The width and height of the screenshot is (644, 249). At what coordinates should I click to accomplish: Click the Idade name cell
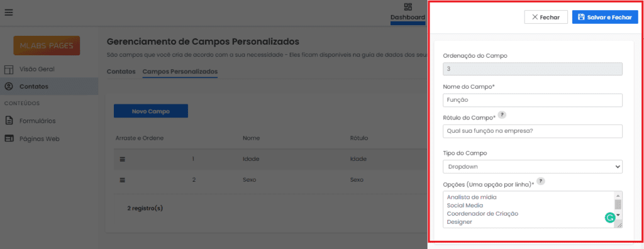251,159
